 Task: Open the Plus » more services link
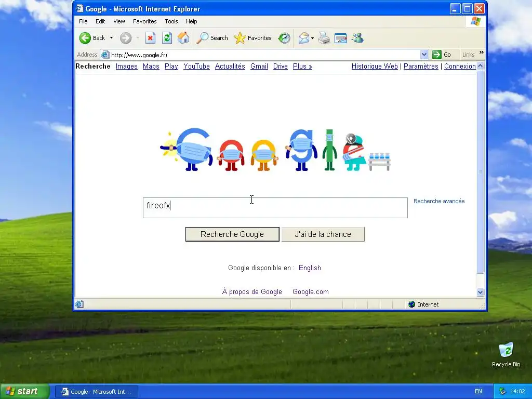point(302,66)
